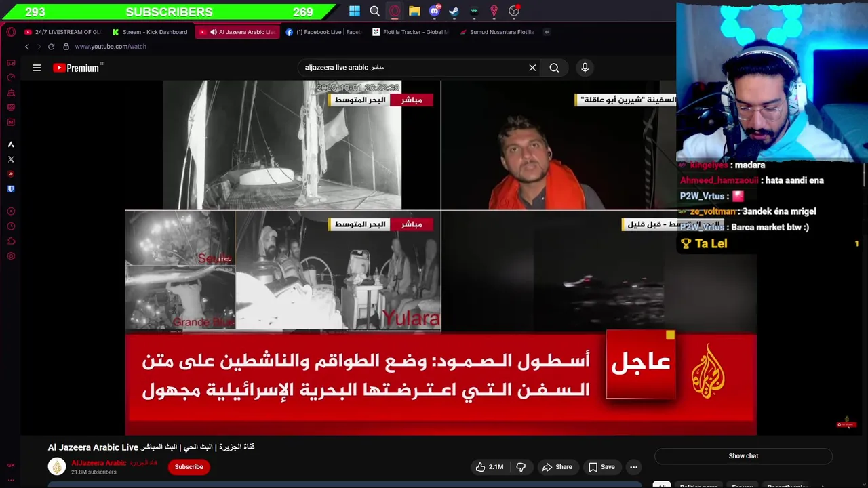Open Extensions cube in sidebar
Viewport: 868px width, 488px height.
pos(11,241)
